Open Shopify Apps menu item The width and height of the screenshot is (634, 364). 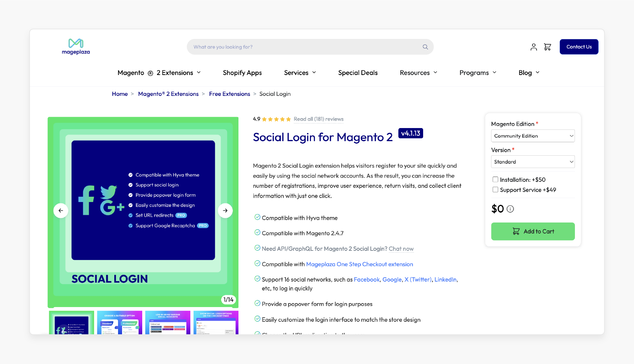[242, 73]
